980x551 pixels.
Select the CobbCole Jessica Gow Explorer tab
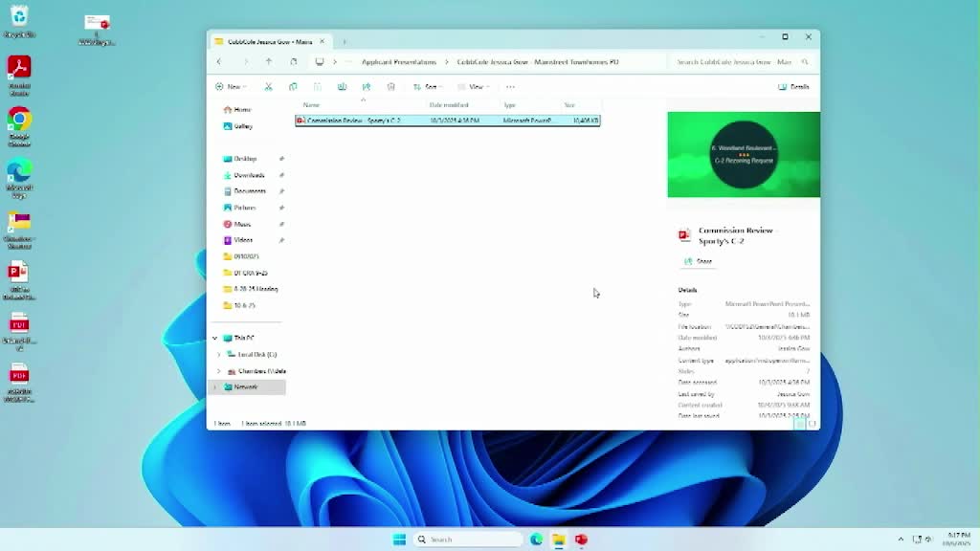click(x=270, y=42)
